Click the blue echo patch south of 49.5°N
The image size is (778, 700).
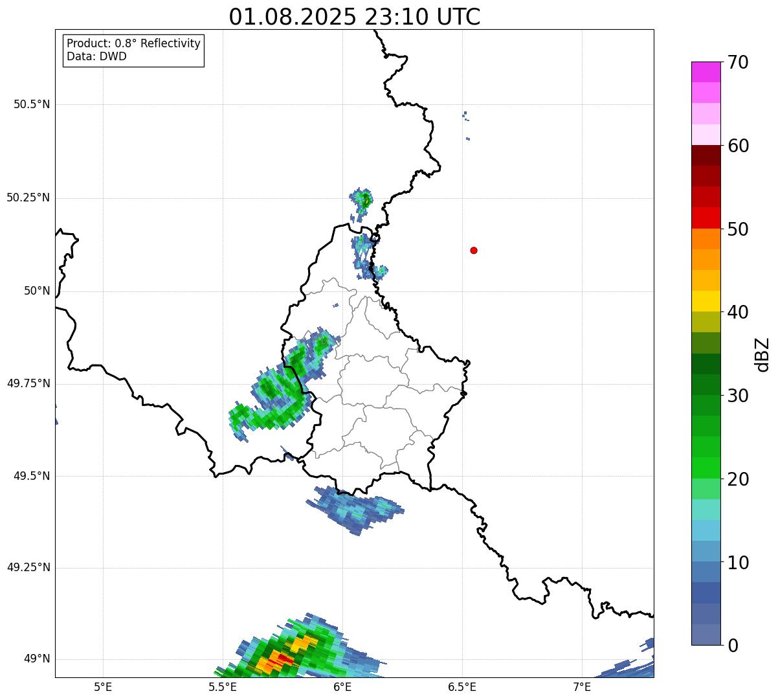point(356,510)
